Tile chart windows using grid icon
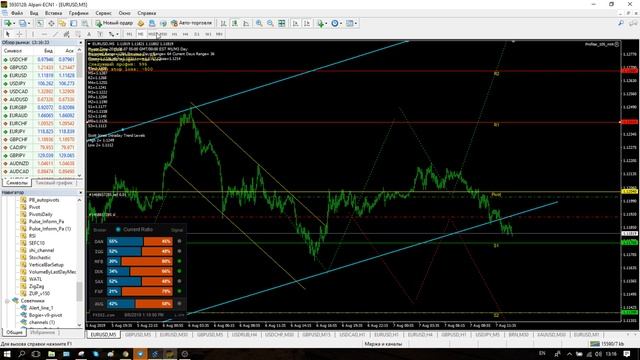The width and height of the screenshot is (640, 360). coord(282,23)
